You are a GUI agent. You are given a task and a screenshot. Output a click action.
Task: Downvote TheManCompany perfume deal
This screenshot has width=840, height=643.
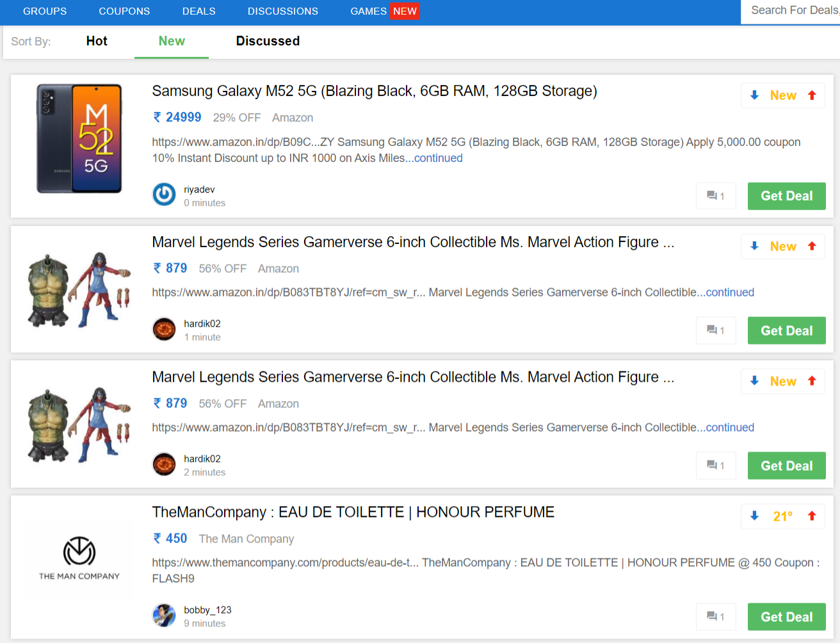[754, 516]
